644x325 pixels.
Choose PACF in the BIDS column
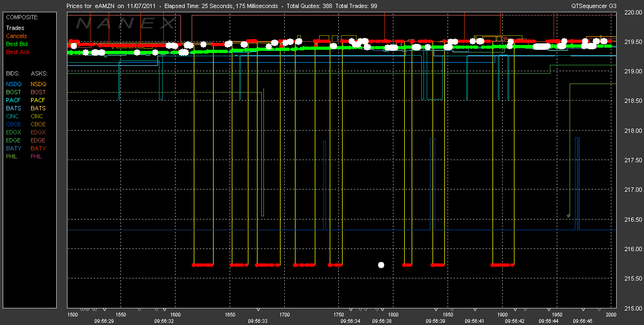(x=14, y=100)
